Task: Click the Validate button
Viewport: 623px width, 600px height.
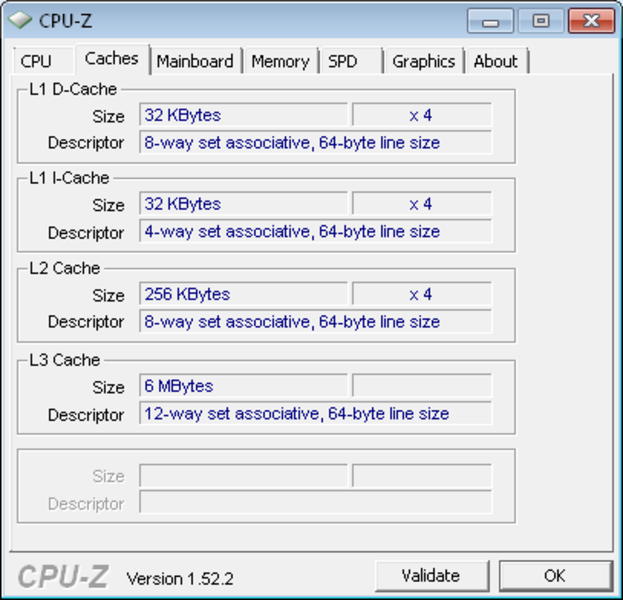Action: pyautogui.click(x=431, y=576)
